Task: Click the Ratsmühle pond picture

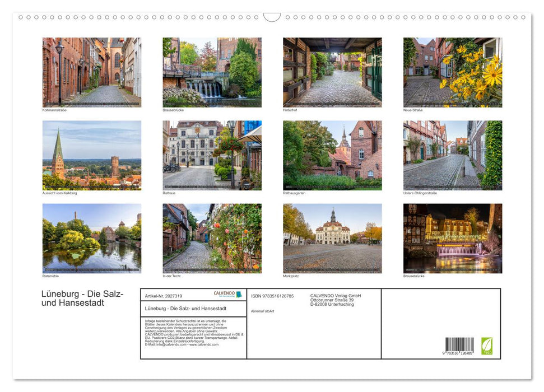Action: (x=91, y=237)
